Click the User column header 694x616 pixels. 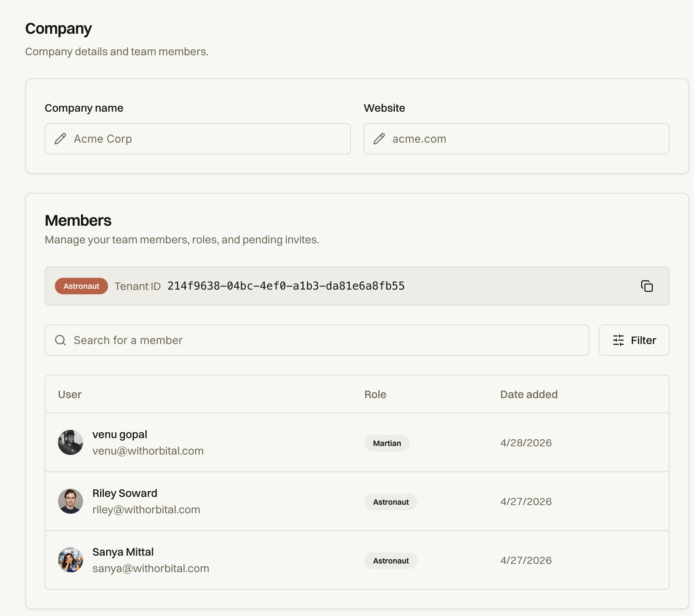[x=70, y=394]
